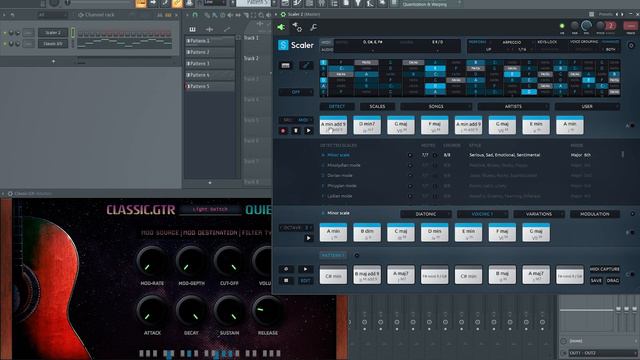Viewport: 640px width, 360px height.
Task: Click the D min7 detected chord pad
Action: [x=367, y=125]
